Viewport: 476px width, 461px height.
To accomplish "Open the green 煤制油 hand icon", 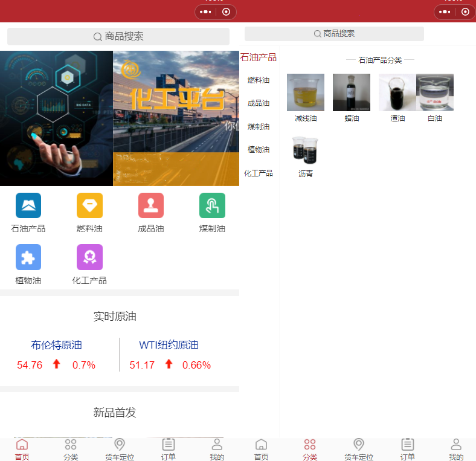I will 212,205.
